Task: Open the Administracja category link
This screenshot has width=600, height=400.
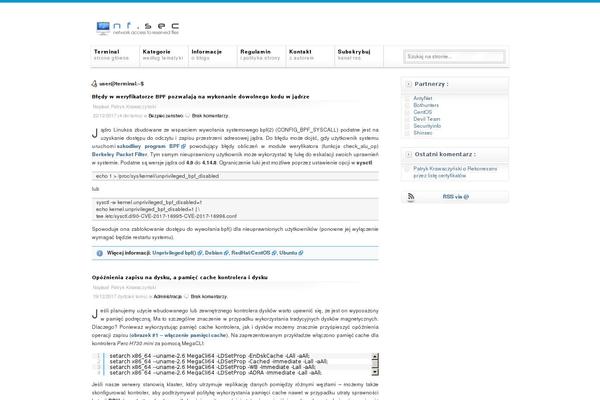Action: pos(168,297)
